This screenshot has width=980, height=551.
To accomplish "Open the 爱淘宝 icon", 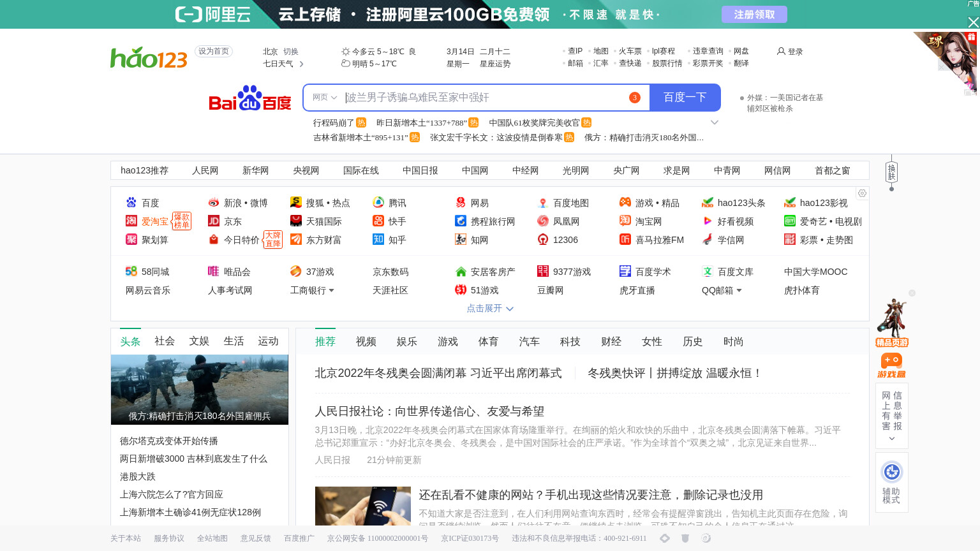I will [x=131, y=221].
